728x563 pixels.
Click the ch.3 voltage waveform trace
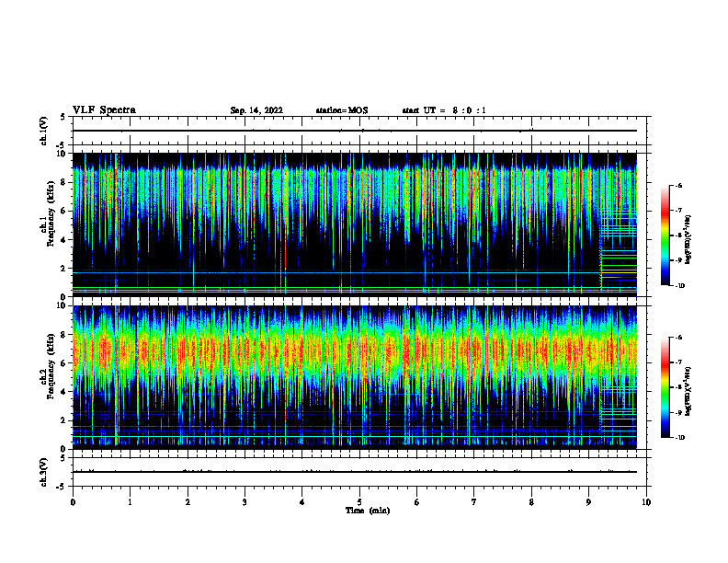click(355, 472)
